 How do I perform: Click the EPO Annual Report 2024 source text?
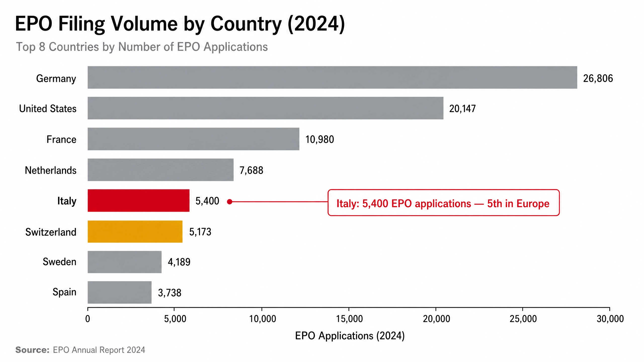click(x=99, y=350)
